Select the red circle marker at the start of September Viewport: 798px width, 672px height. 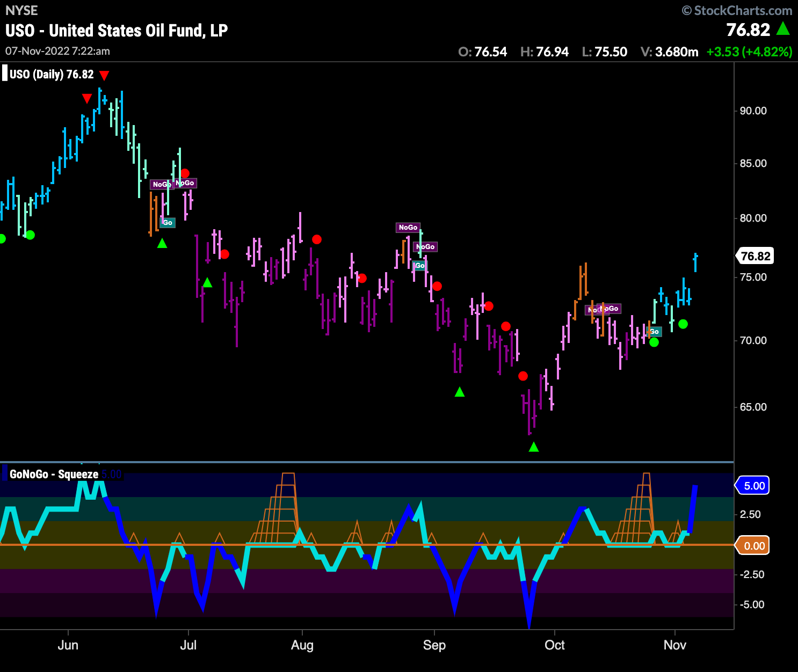437,286
